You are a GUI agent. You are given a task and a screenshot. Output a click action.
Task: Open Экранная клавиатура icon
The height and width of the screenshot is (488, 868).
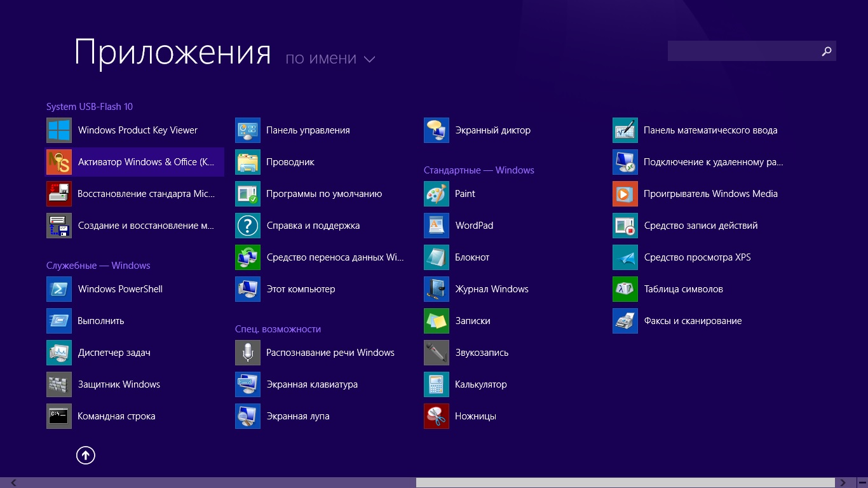point(248,384)
